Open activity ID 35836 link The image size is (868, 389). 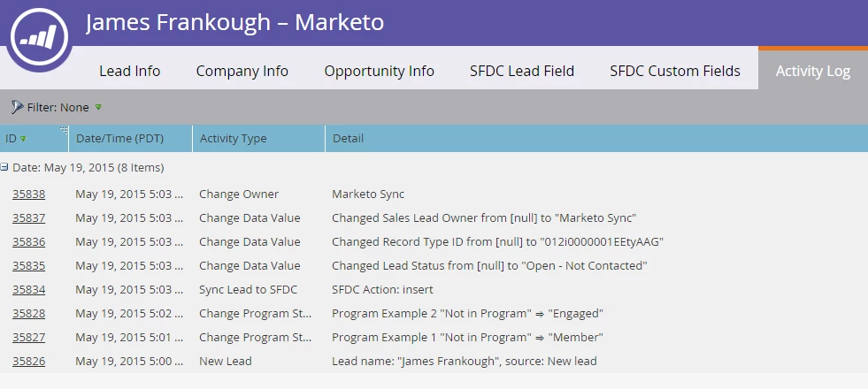[29, 242]
